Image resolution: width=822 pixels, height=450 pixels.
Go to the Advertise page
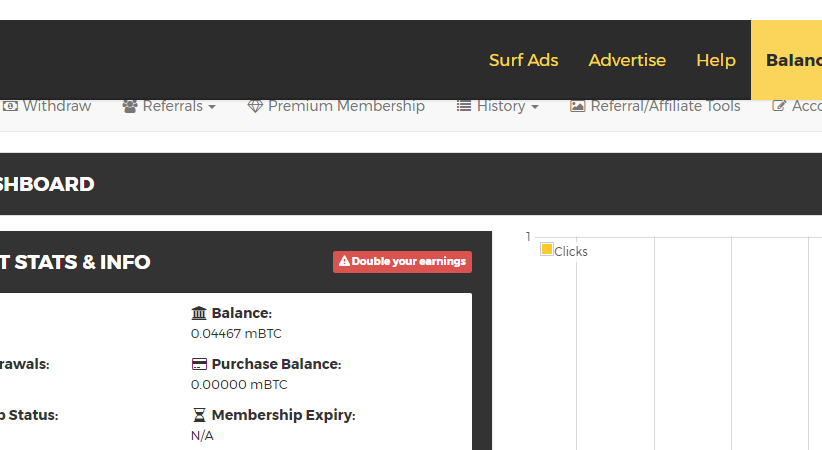tap(627, 60)
